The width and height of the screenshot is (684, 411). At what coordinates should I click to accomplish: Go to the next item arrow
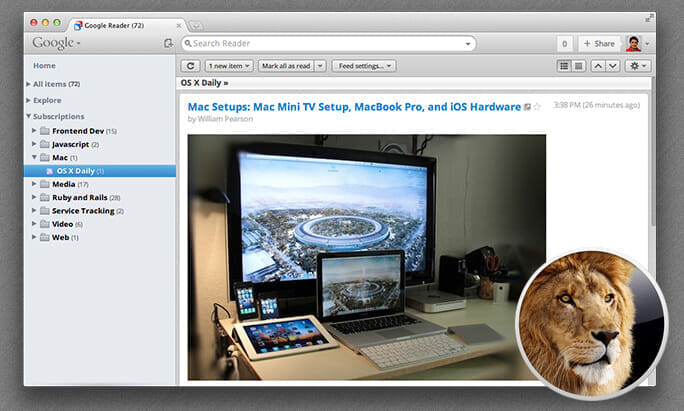click(613, 66)
